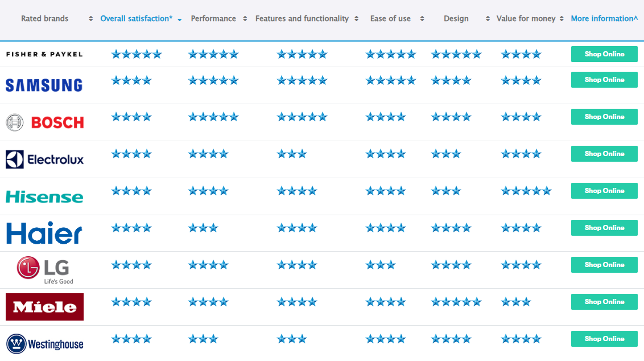The width and height of the screenshot is (644, 361).
Task: Shop Online for Westinghouse
Action: pos(604,339)
